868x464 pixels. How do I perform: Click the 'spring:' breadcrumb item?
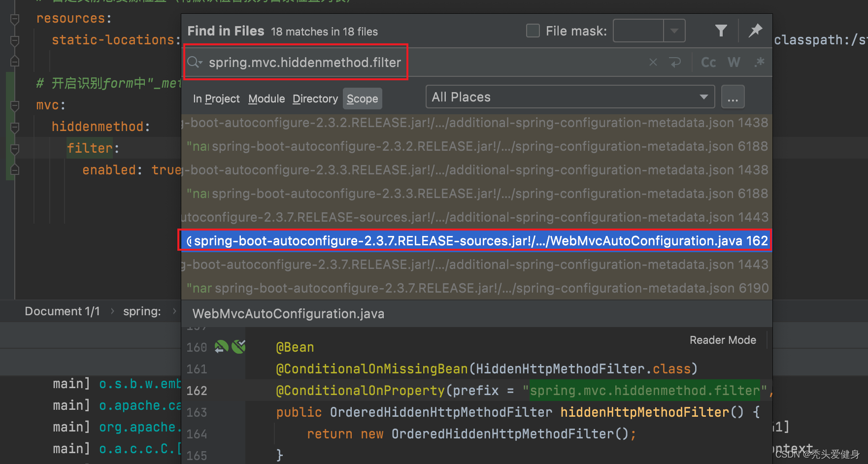[142, 311]
